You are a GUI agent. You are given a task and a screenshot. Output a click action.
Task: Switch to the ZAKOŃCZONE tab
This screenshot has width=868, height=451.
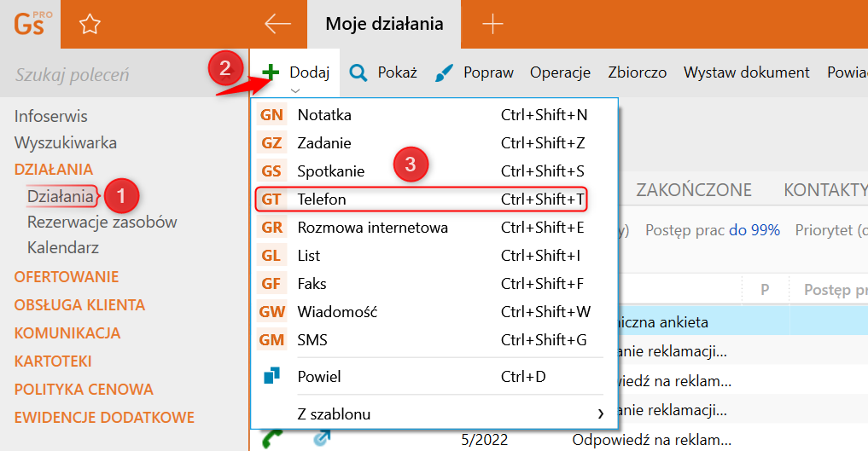[x=694, y=189]
